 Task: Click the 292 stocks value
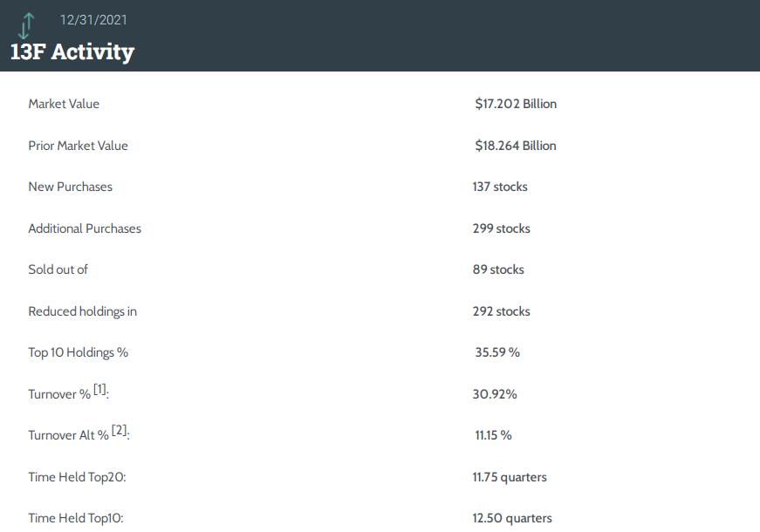[502, 311]
